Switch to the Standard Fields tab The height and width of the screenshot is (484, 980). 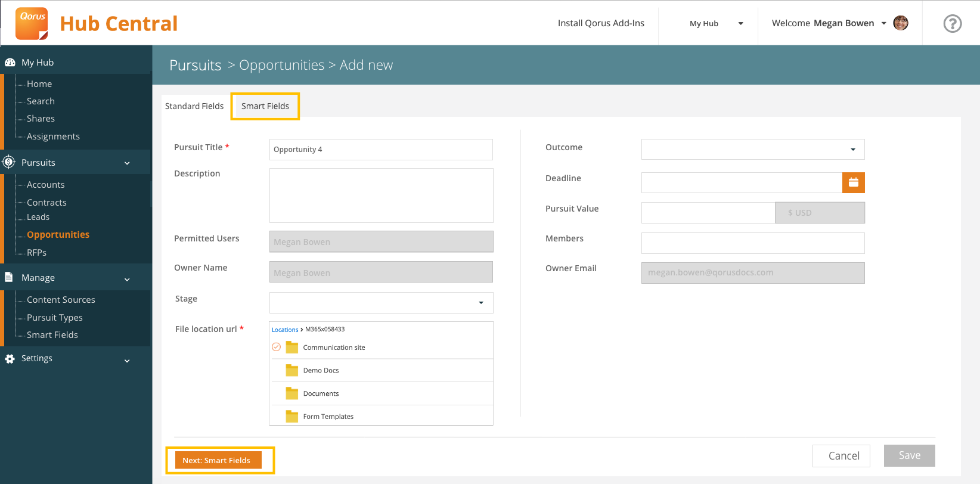(194, 106)
